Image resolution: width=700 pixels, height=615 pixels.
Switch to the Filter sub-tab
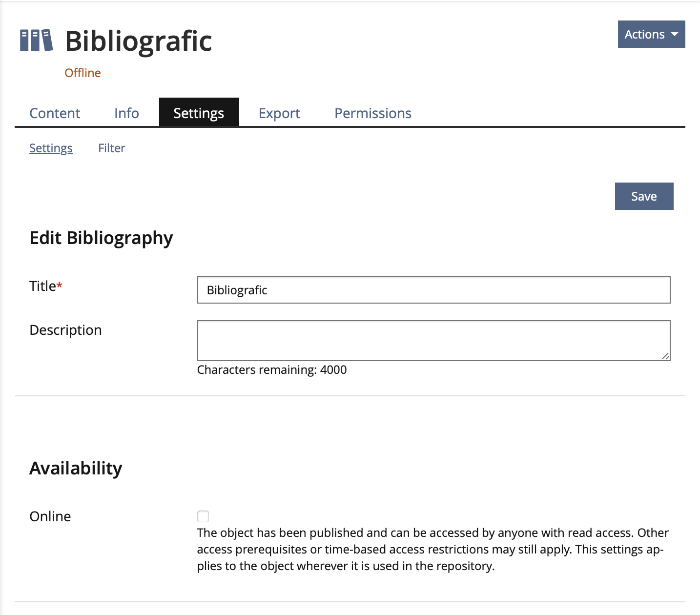click(x=111, y=148)
